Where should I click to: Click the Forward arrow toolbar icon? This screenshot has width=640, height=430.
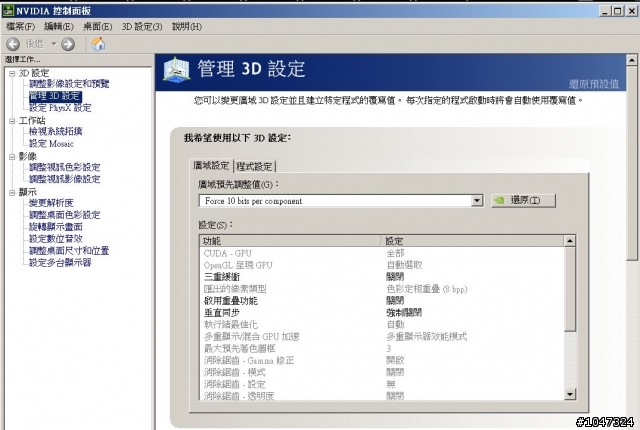[68, 44]
